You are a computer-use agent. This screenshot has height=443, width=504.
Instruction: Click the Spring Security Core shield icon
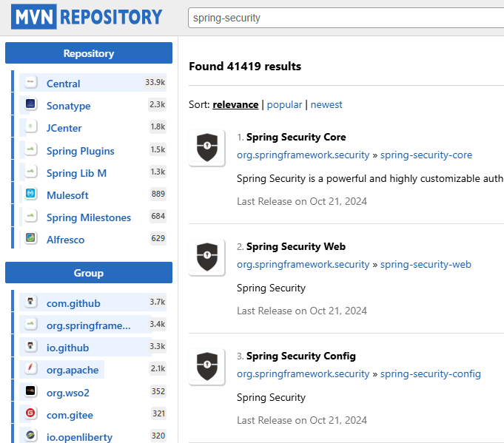click(207, 148)
